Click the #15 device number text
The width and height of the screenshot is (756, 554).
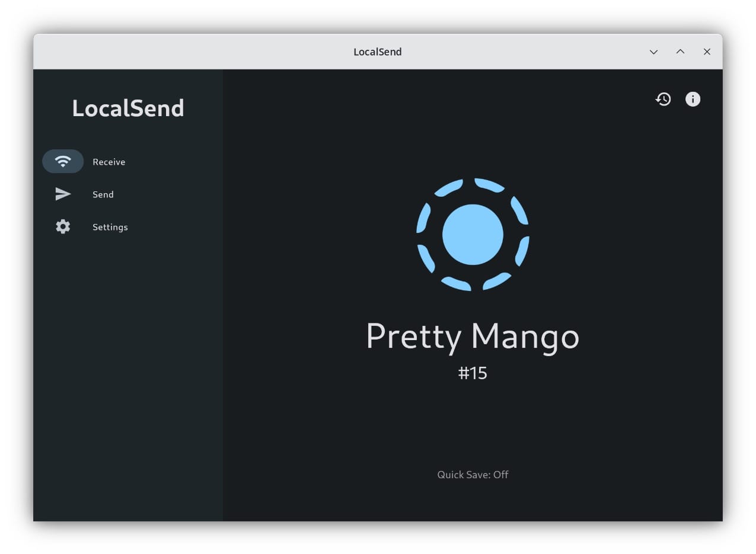point(473,373)
